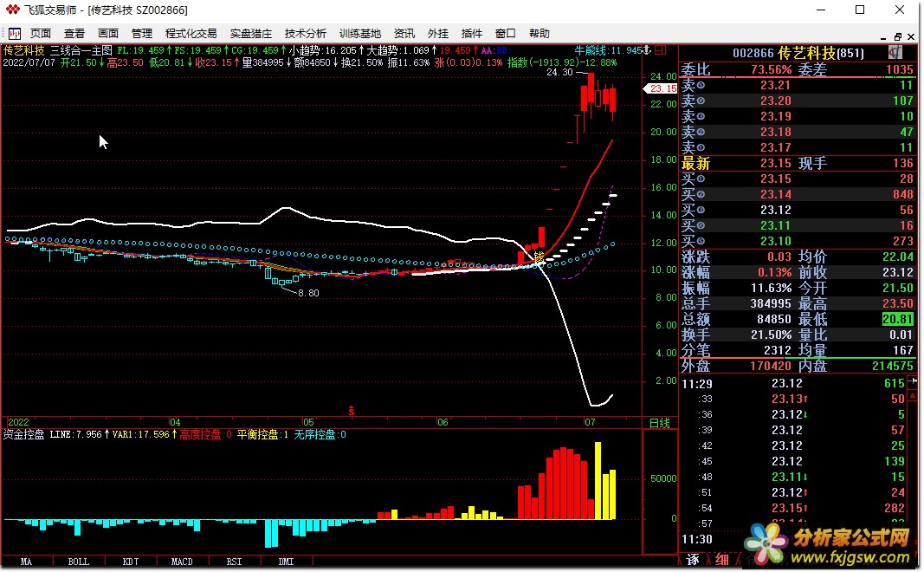
Task: Click stock code 002866 in quote panel
Action: (x=753, y=53)
